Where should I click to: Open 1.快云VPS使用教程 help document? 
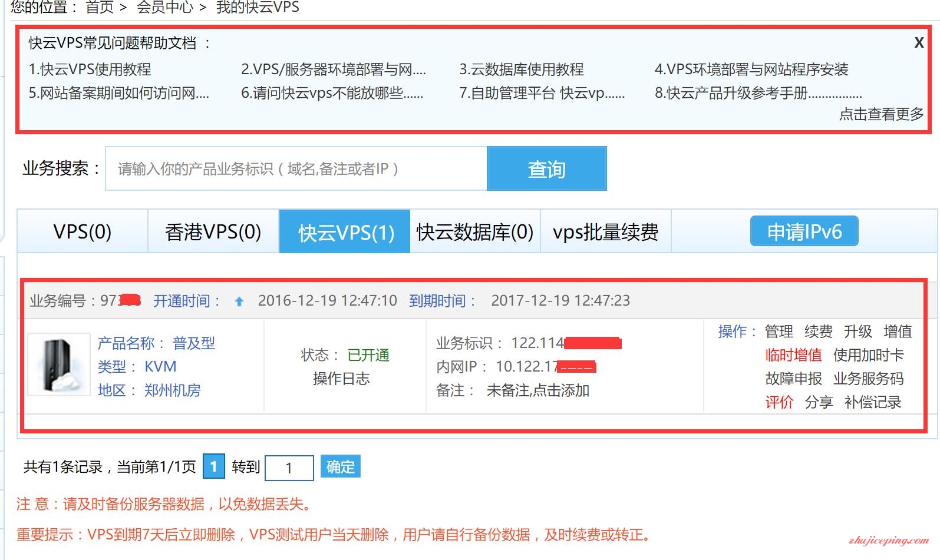pos(90,69)
